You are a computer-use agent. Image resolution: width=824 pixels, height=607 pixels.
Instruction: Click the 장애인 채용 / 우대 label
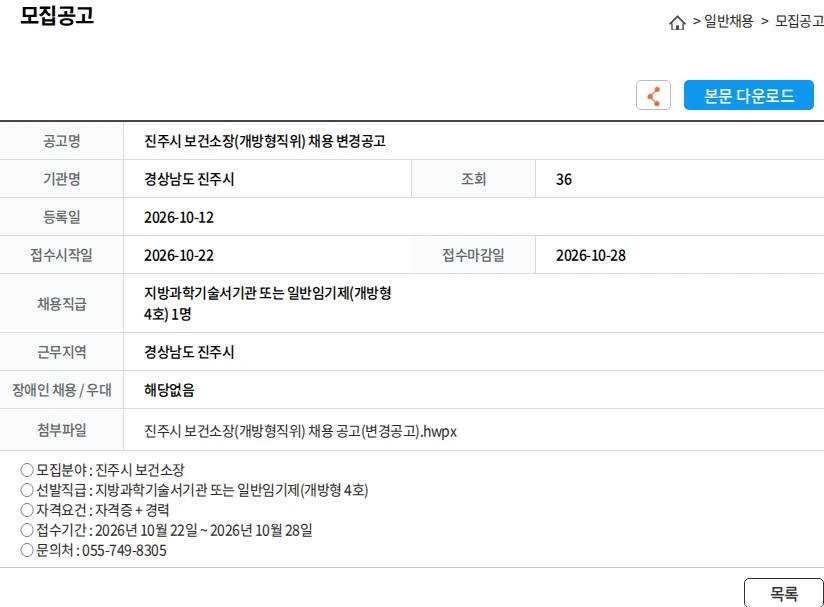tap(61, 390)
